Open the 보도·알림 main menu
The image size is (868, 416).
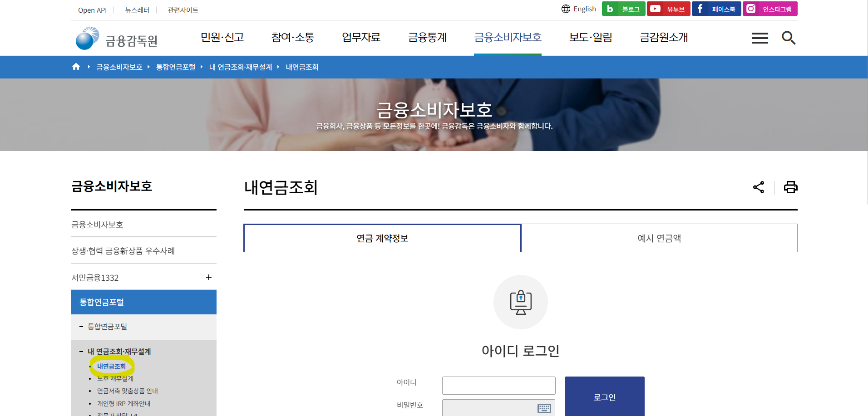591,38
